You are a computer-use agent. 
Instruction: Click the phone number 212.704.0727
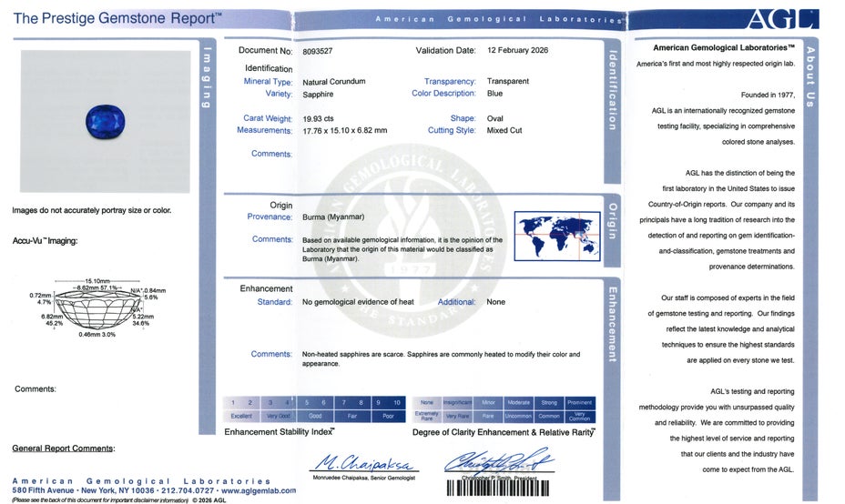(x=188, y=490)
